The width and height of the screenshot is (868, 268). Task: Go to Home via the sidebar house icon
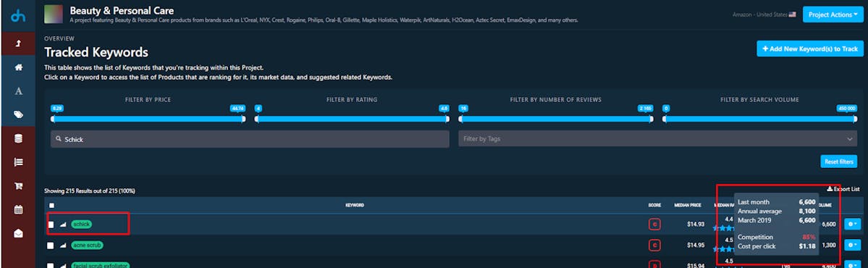pos(18,67)
